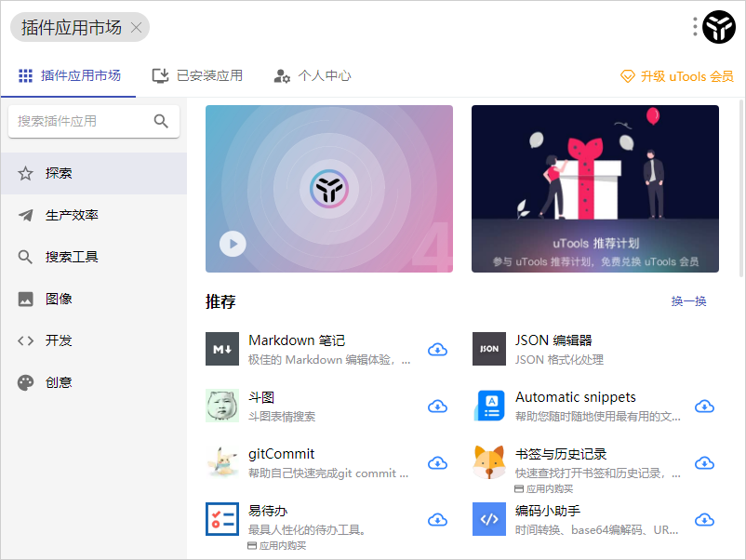Open the 编码小助手 code icon

pyautogui.click(x=489, y=519)
